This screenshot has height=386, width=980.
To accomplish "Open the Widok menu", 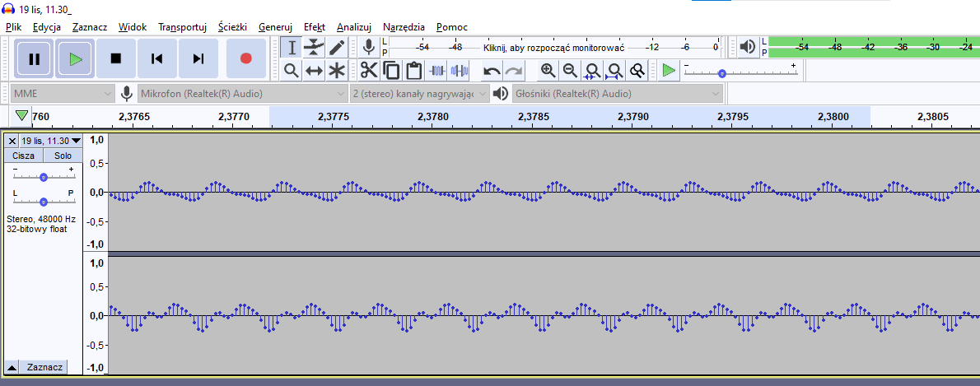I will click(133, 27).
